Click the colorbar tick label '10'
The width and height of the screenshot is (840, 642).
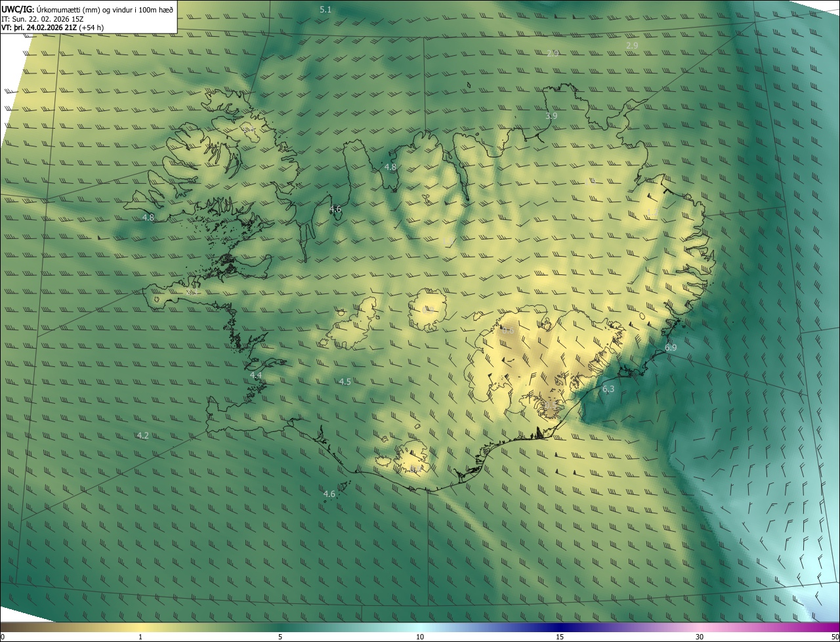[420, 637]
